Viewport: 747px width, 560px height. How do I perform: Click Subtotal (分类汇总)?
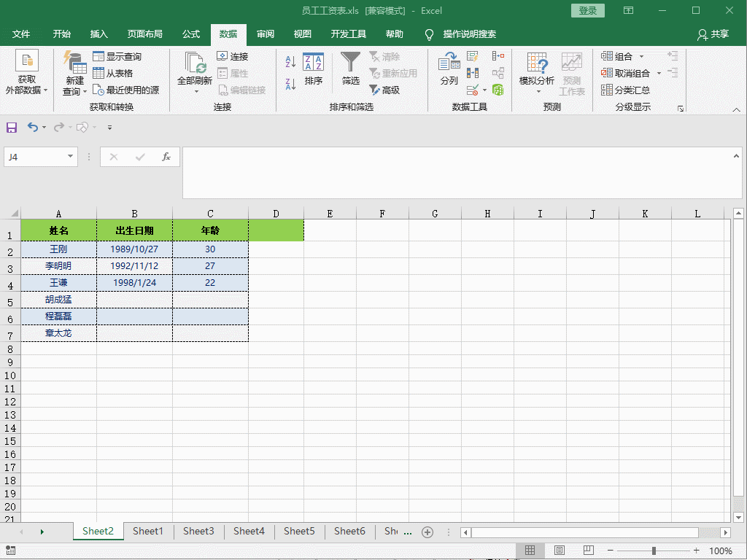[625, 90]
